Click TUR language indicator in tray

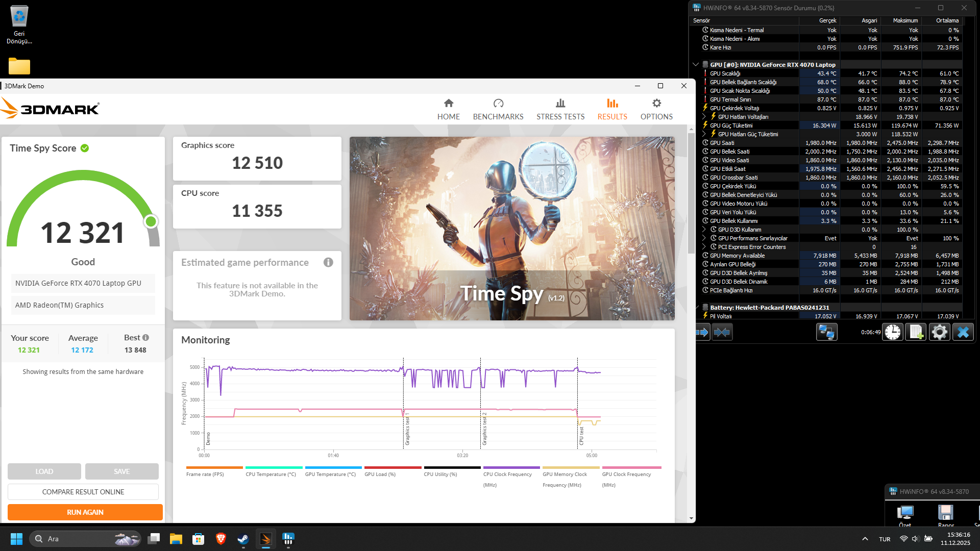click(x=885, y=539)
